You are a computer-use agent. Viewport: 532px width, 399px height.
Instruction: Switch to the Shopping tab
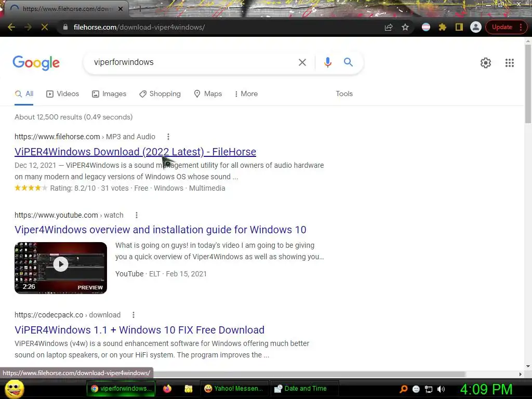pyautogui.click(x=160, y=94)
